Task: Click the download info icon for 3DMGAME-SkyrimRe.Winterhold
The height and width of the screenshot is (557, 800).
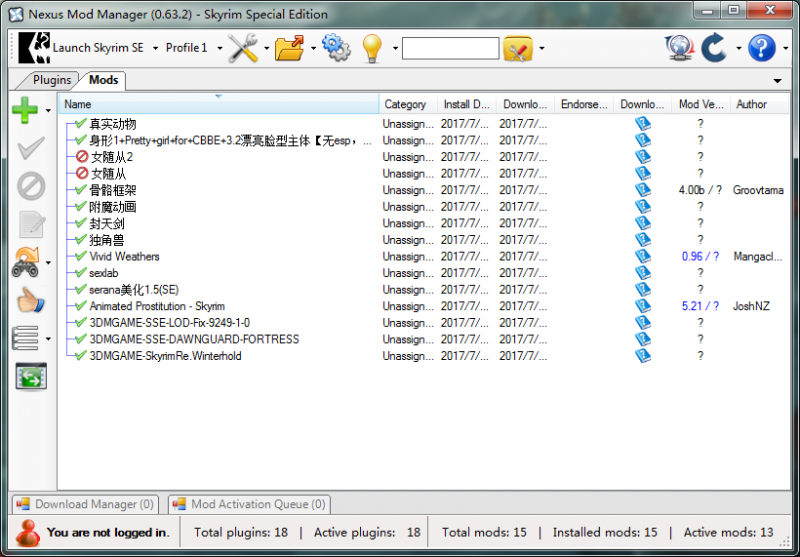Action: click(x=643, y=356)
